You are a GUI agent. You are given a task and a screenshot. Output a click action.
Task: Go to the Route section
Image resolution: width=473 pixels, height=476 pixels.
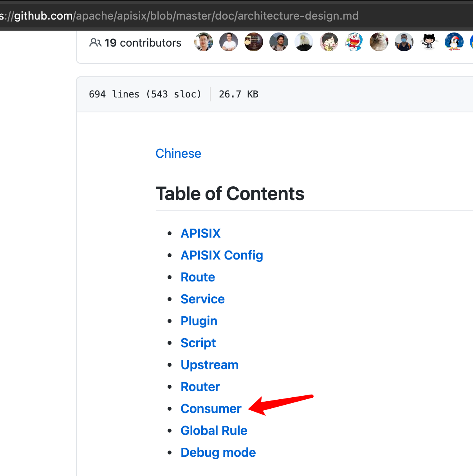(x=198, y=277)
